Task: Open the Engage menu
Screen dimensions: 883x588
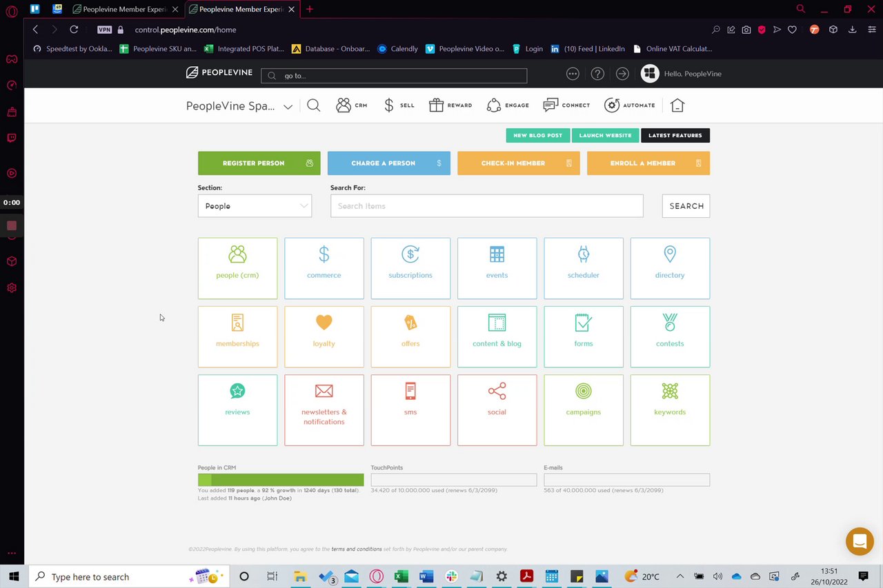Action: [x=508, y=105]
